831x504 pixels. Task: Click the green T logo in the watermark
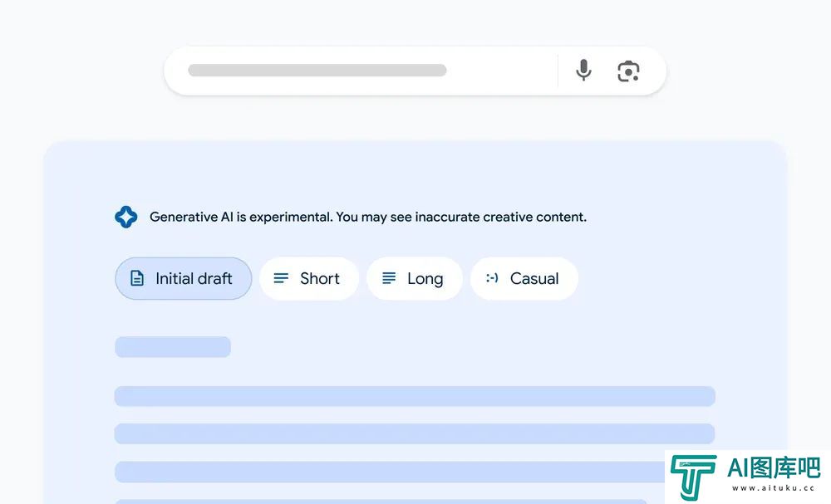tap(693, 476)
